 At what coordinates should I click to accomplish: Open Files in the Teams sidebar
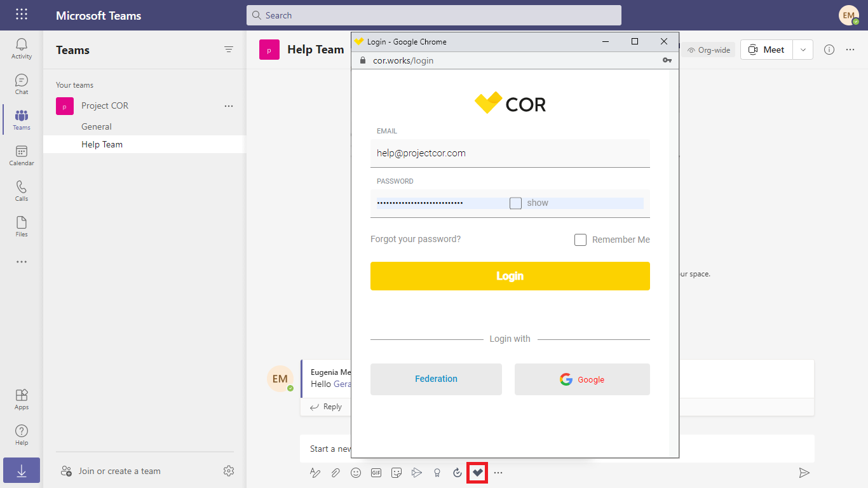tap(22, 226)
